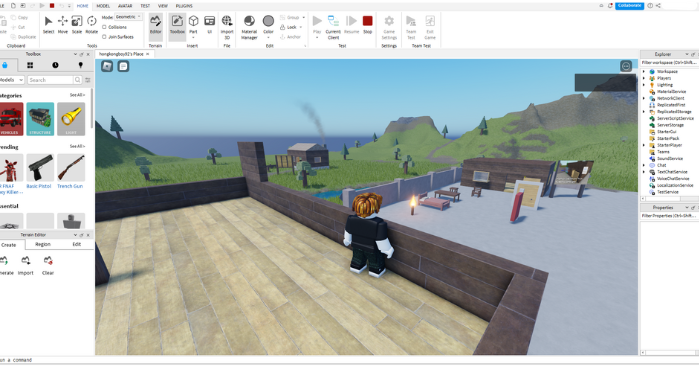This screenshot has height=375, width=699.
Task: Select the Scale tool
Action: [x=77, y=25]
